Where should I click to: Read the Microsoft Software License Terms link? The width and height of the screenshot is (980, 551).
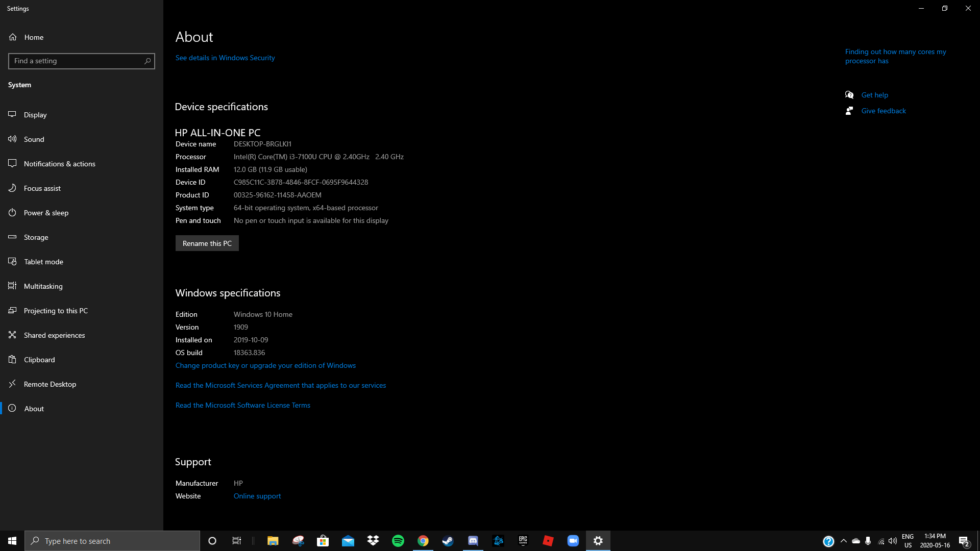[243, 405]
